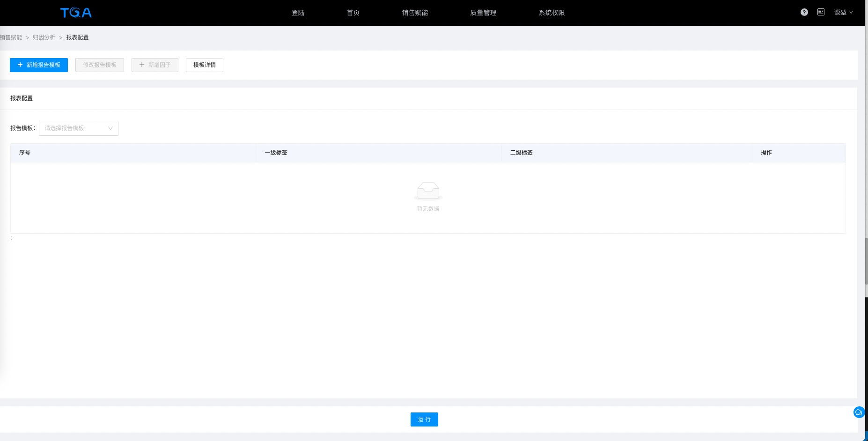
Task: Open the 报告模板 dropdown
Action: [x=79, y=128]
